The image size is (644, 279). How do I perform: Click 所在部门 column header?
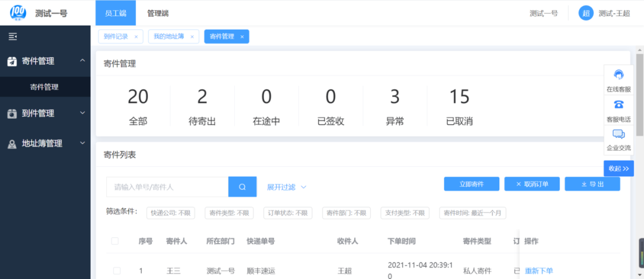pyautogui.click(x=221, y=241)
